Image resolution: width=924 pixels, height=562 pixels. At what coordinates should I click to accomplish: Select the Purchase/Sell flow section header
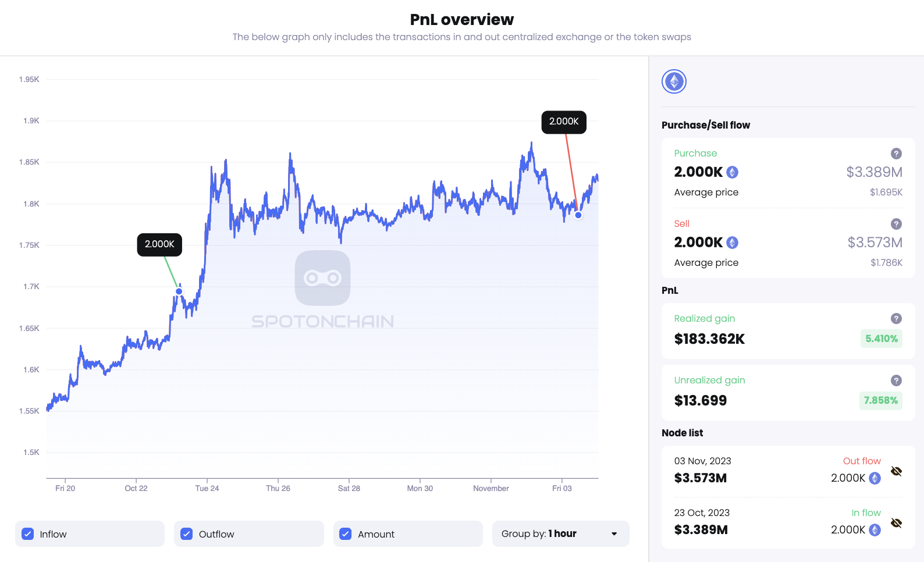706,125
